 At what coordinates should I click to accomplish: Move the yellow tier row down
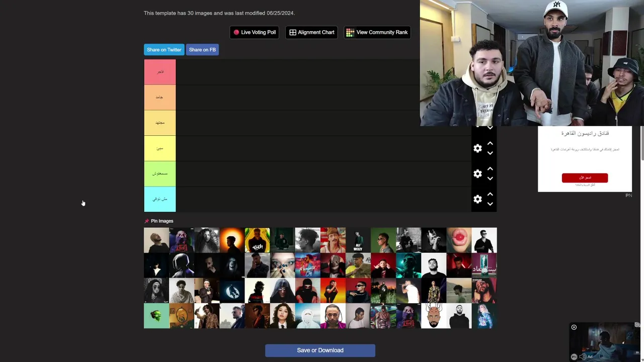(x=490, y=153)
